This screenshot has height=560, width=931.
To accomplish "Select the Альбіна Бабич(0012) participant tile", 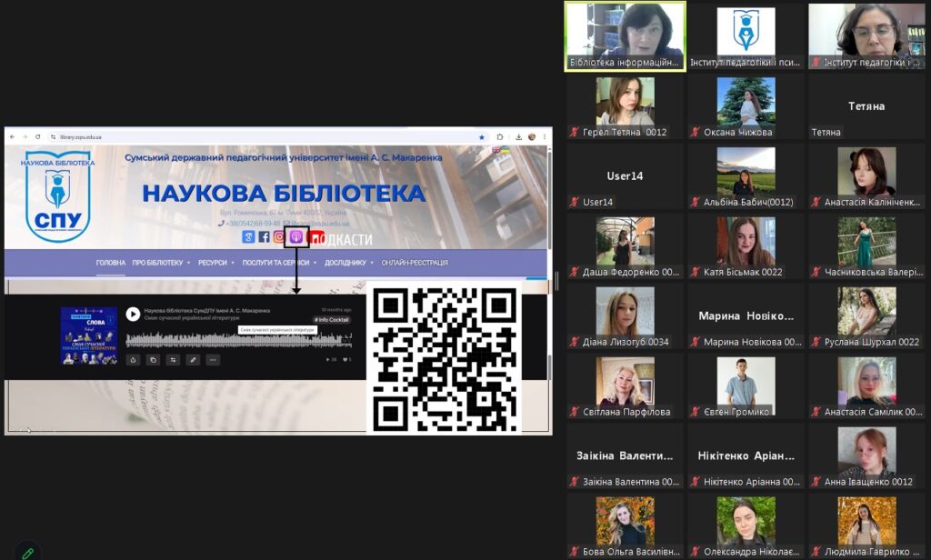I will pyautogui.click(x=746, y=177).
